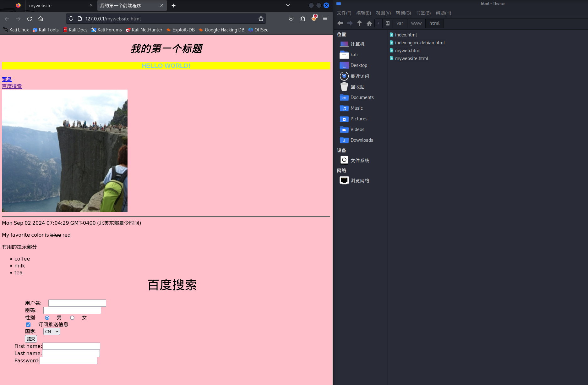
Task: Open Google Hacking DB bookmark
Action: click(221, 30)
